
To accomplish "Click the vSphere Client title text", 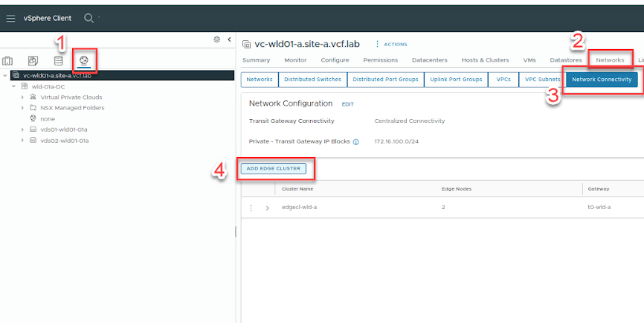I will [x=48, y=18].
